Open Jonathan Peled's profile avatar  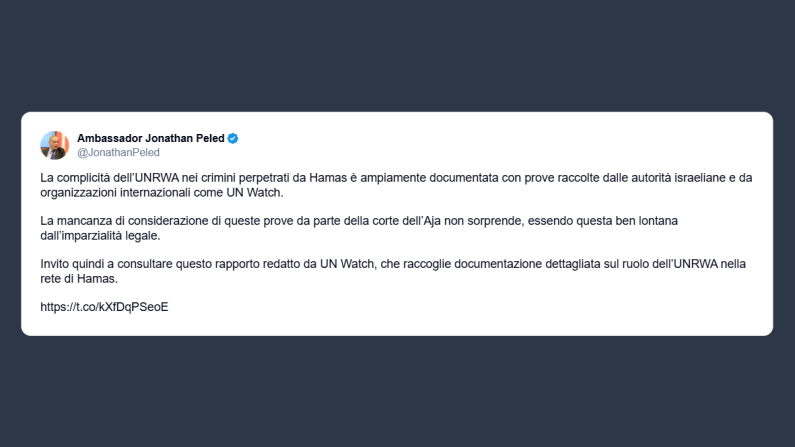[x=54, y=145]
